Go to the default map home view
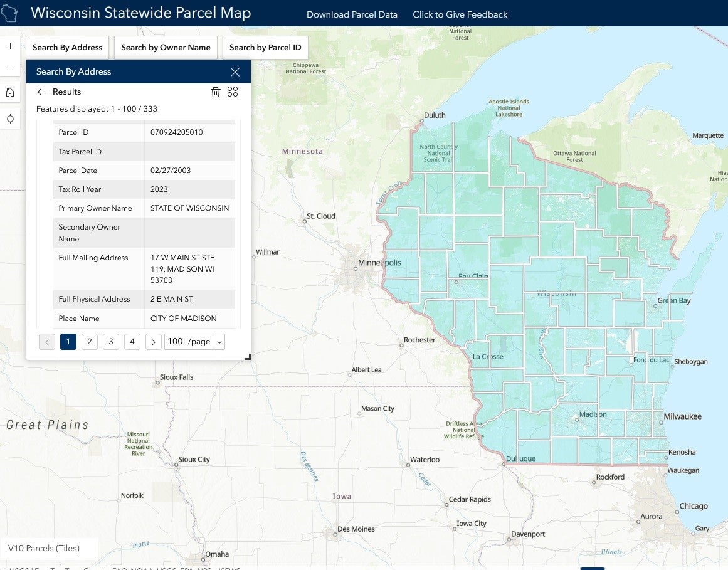The height and width of the screenshot is (570, 728). click(10, 93)
